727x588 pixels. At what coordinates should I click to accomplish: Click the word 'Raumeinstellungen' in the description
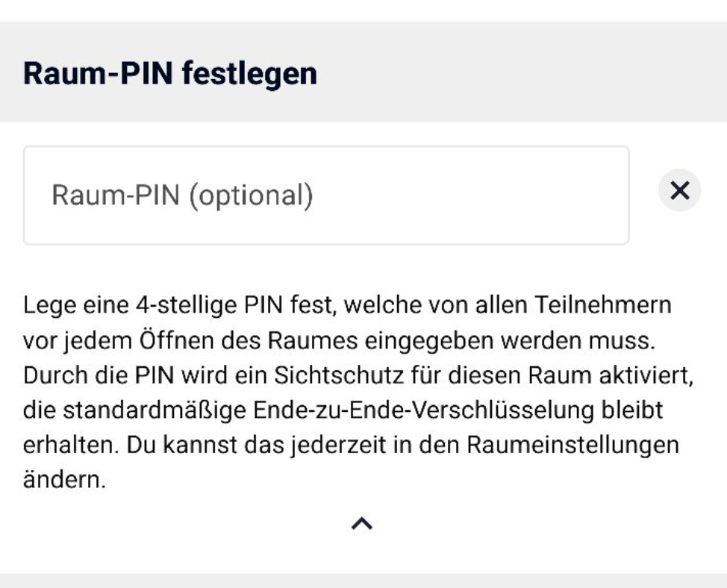click(574, 445)
